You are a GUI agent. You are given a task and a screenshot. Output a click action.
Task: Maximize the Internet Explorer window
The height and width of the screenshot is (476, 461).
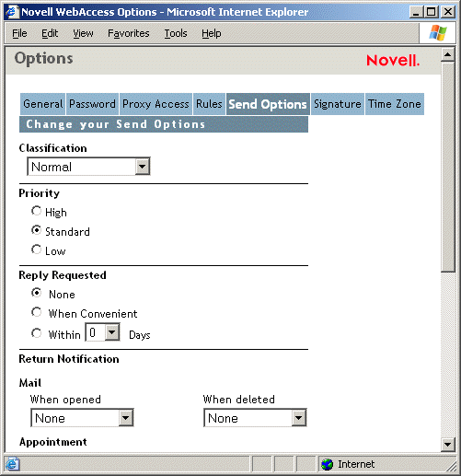tap(432, 12)
